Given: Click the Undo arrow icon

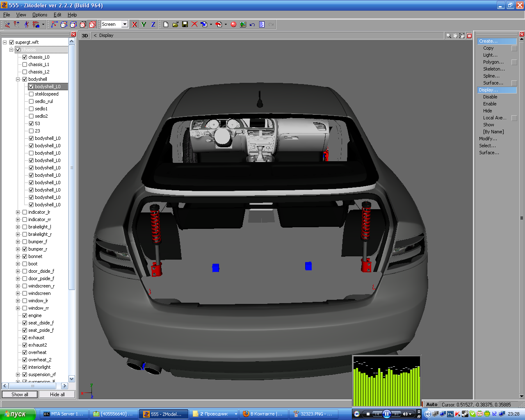Looking at the screenshot, I should click(x=252, y=25).
